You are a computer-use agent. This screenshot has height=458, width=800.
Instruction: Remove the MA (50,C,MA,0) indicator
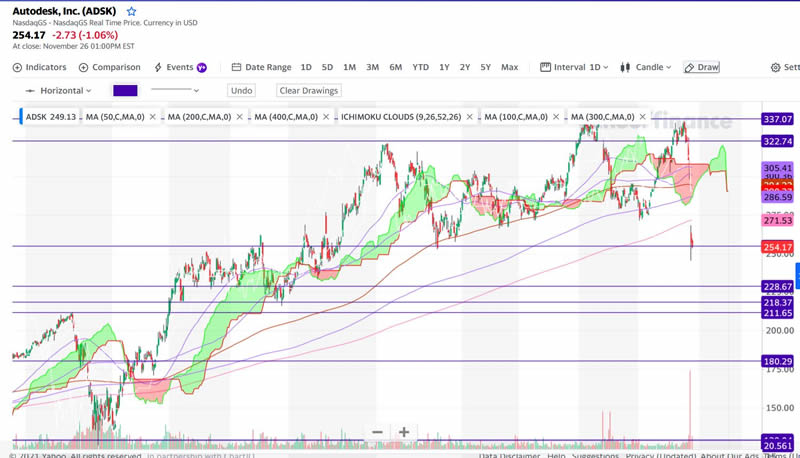click(153, 117)
